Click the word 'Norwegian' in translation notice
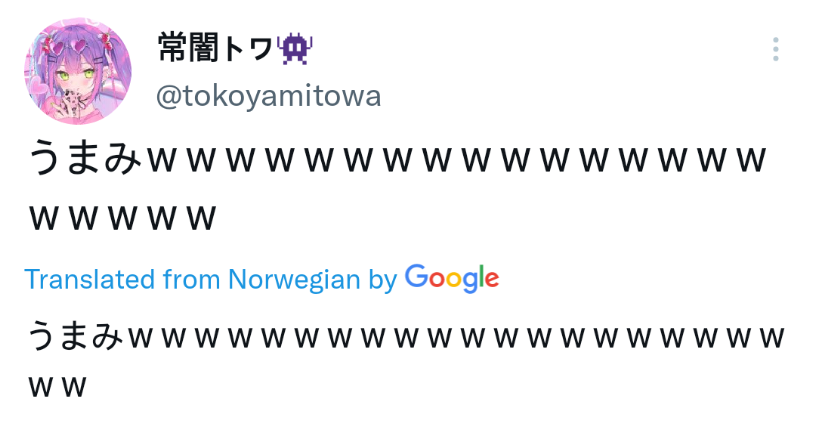The image size is (816, 427). pyautogui.click(x=294, y=279)
